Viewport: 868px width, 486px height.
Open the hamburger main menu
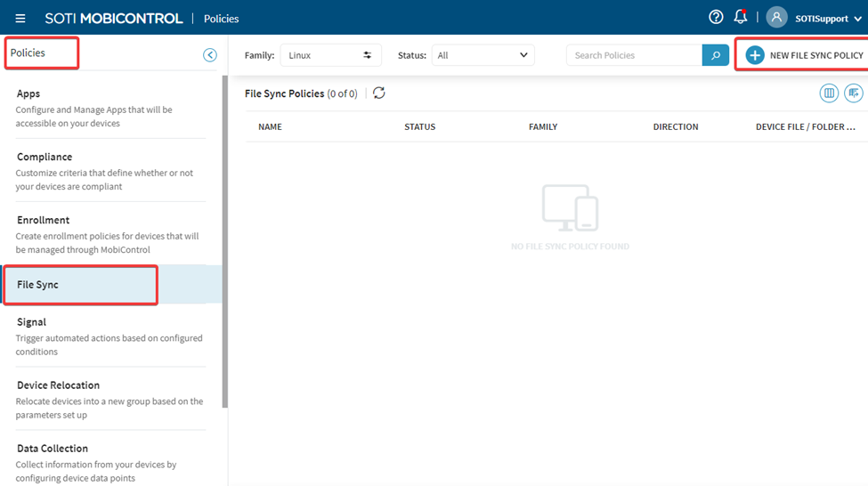click(x=20, y=19)
